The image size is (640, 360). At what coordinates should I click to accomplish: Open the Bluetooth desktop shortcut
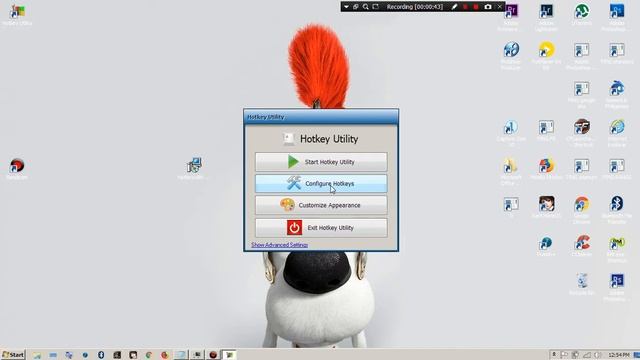[x=617, y=209]
